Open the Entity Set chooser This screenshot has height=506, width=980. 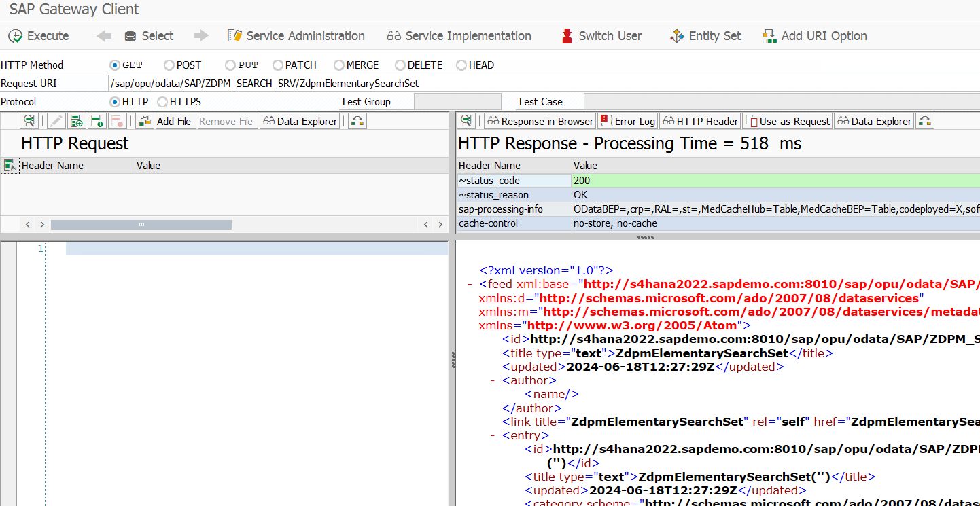tap(705, 36)
